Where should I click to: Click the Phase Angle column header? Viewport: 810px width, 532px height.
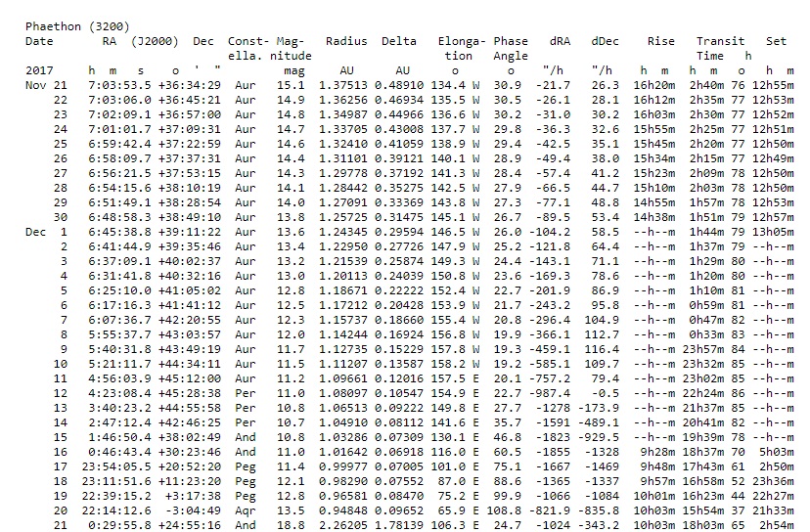(511, 48)
